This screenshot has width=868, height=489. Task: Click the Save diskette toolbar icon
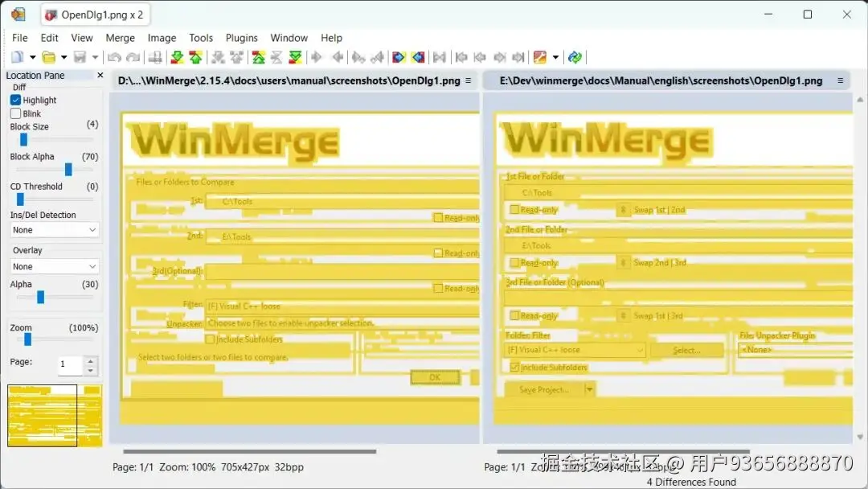pyautogui.click(x=80, y=57)
